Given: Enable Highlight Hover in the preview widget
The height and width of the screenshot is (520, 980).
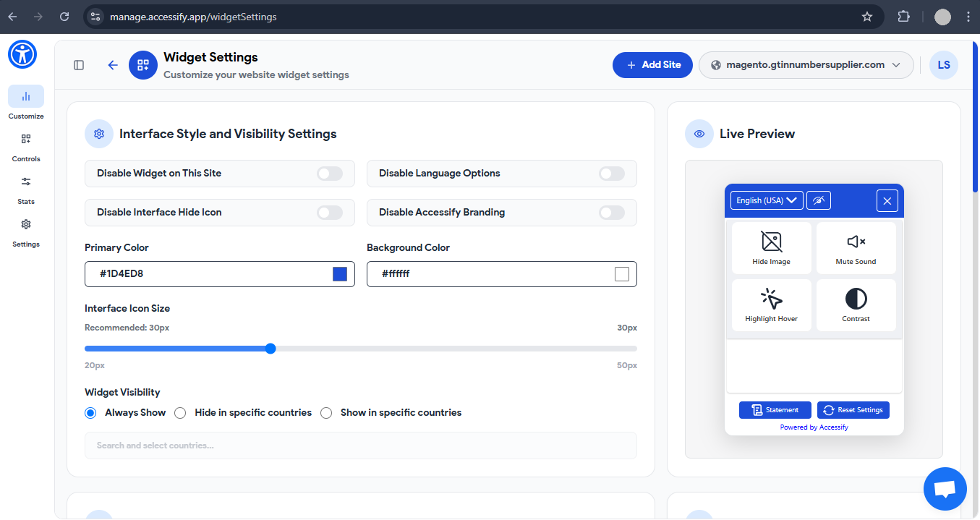Looking at the screenshot, I should 771,304.
